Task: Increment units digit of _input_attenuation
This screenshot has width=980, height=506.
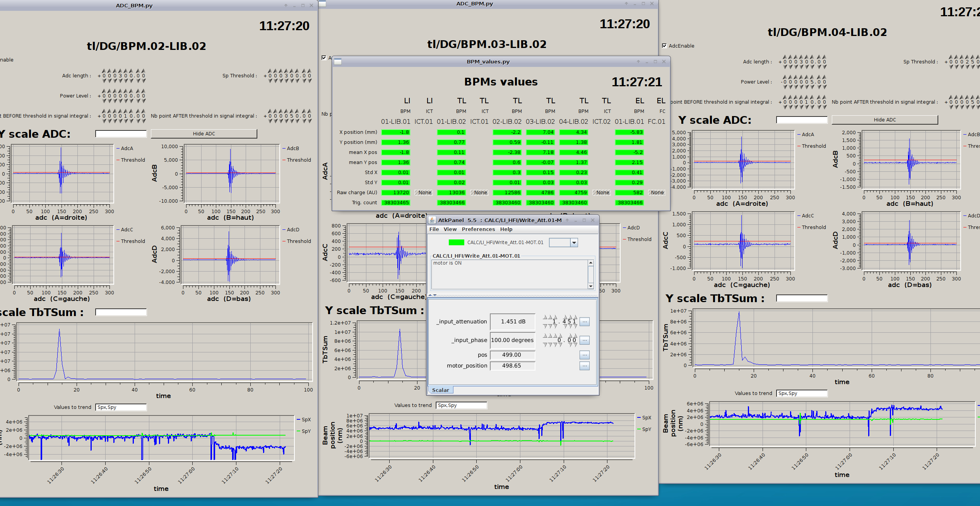Action: pyautogui.click(x=555, y=317)
